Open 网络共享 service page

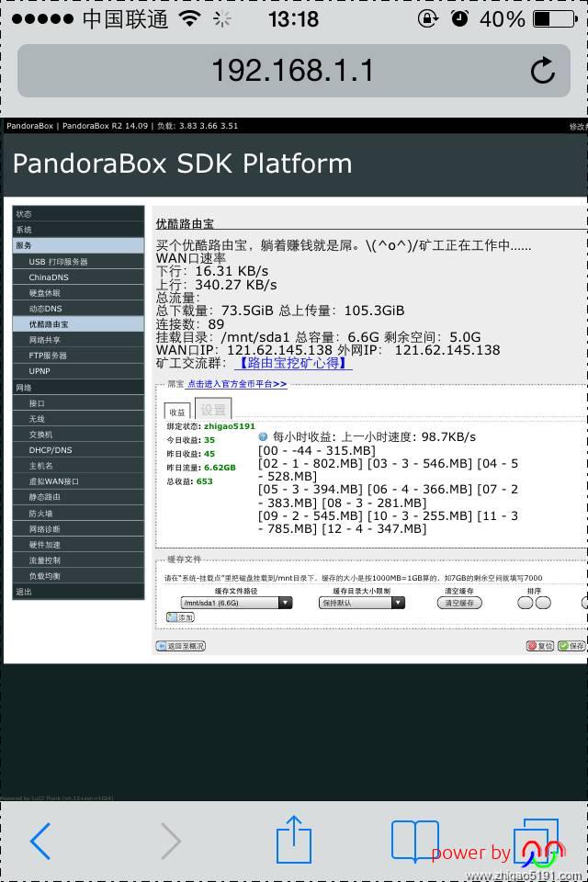pyautogui.click(x=78, y=340)
